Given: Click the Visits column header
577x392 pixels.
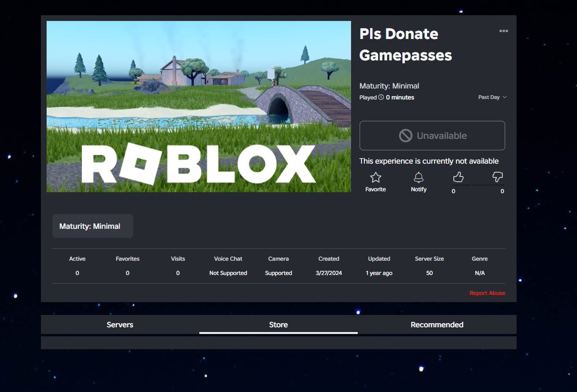Looking at the screenshot, I should 178,259.
